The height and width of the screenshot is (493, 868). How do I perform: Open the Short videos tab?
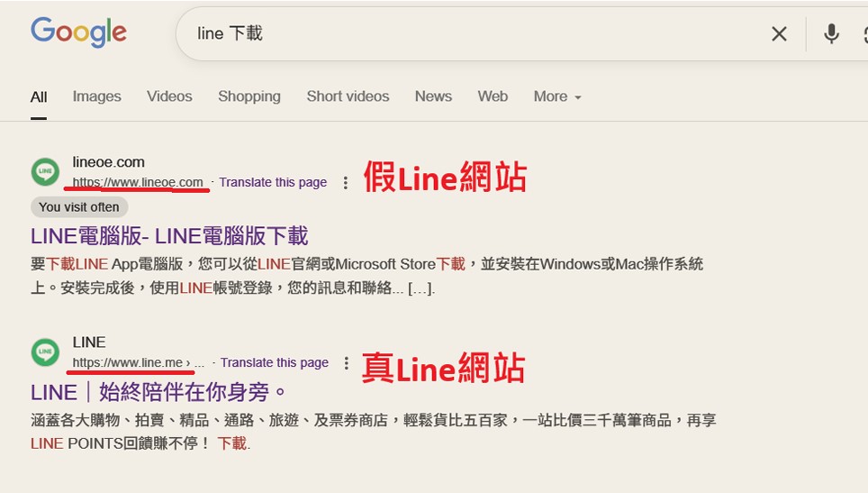pyautogui.click(x=348, y=96)
